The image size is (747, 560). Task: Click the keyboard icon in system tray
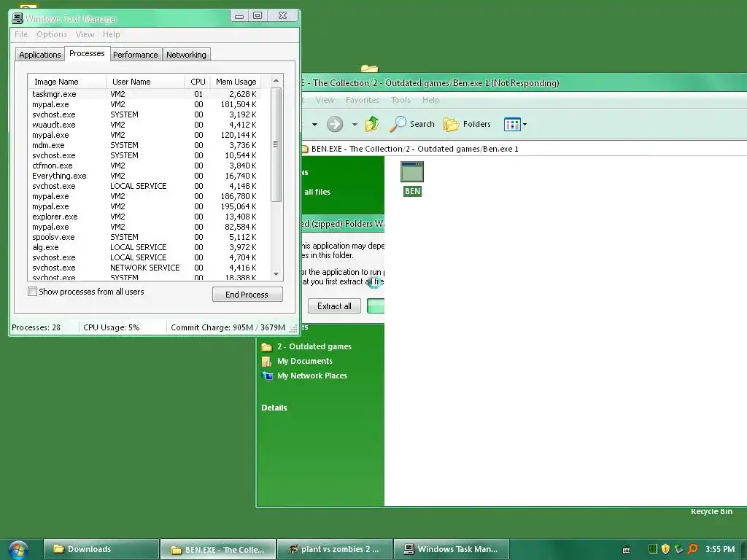(x=627, y=550)
